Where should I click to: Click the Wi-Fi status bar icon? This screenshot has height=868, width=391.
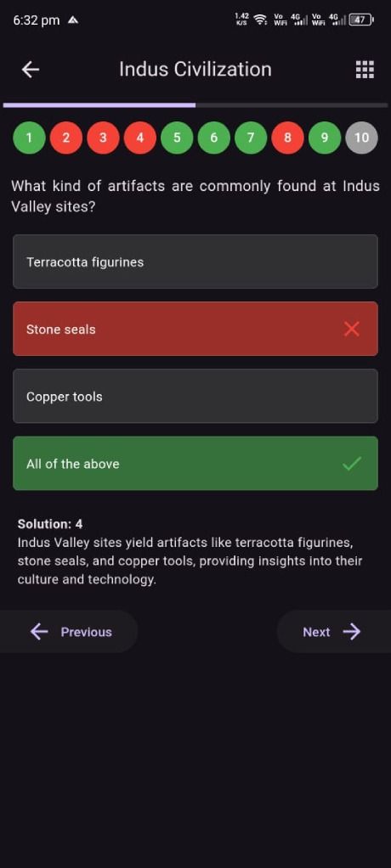tap(259, 20)
